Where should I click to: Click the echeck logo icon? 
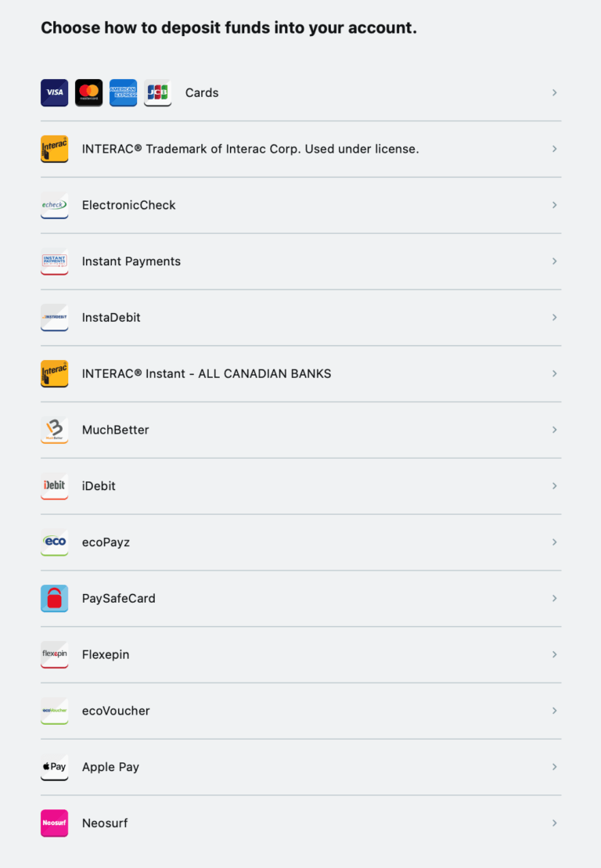54,205
